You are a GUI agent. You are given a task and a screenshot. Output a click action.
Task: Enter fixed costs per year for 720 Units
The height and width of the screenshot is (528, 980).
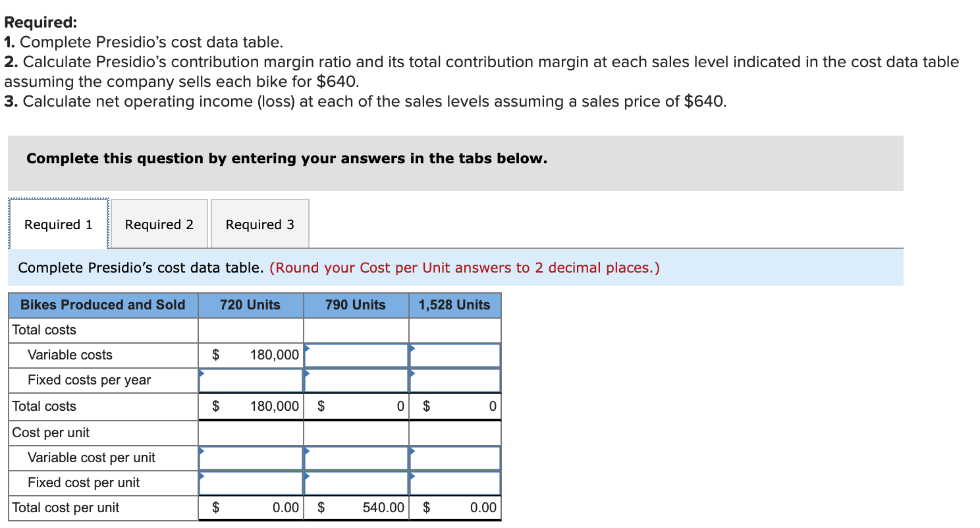click(250, 380)
